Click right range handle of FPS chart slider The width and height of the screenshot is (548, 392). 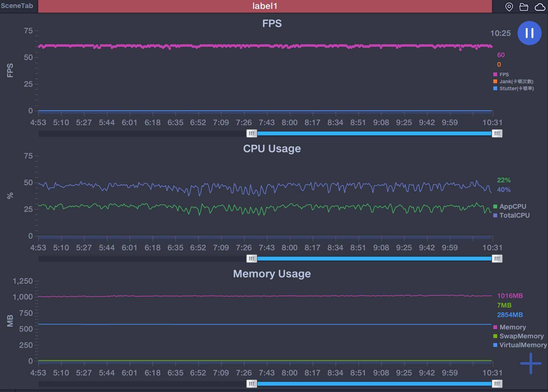[497, 133]
